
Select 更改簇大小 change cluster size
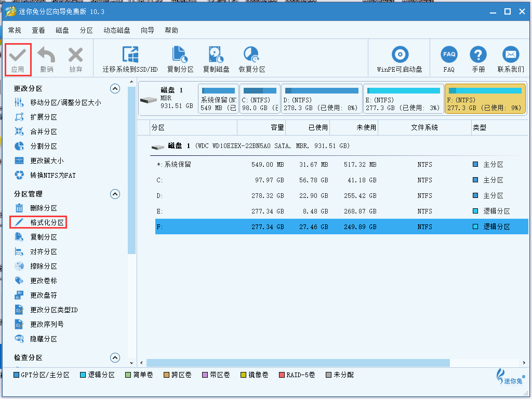click(39, 161)
